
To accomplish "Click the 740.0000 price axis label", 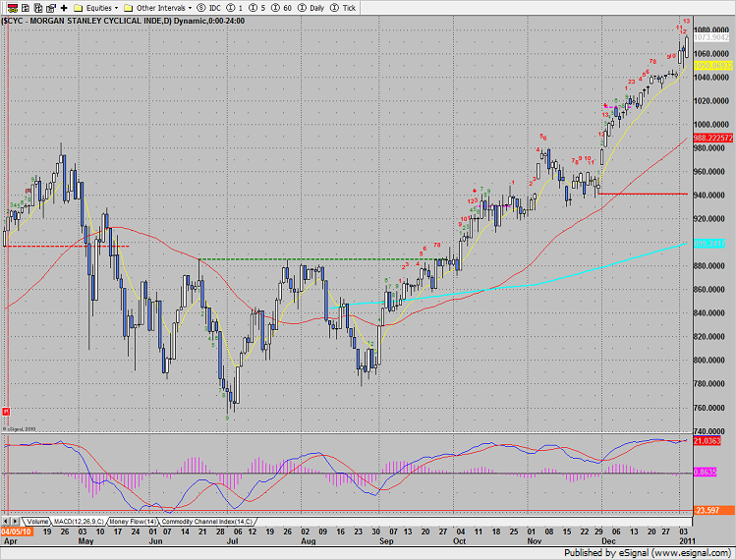I will (x=711, y=431).
